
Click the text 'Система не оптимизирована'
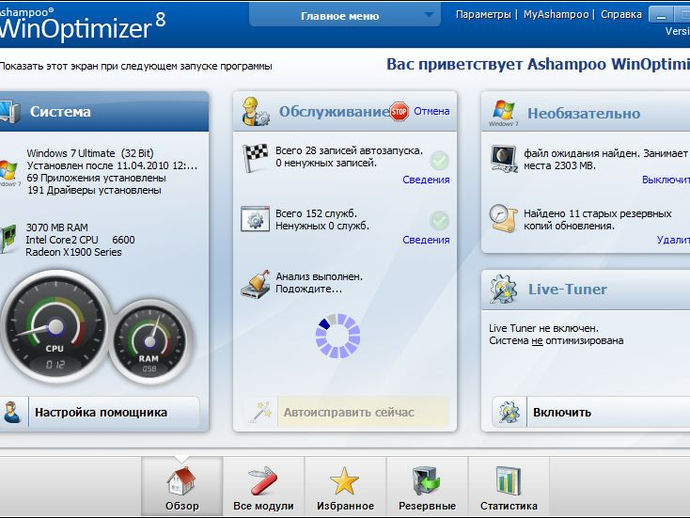pyautogui.click(x=556, y=341)
